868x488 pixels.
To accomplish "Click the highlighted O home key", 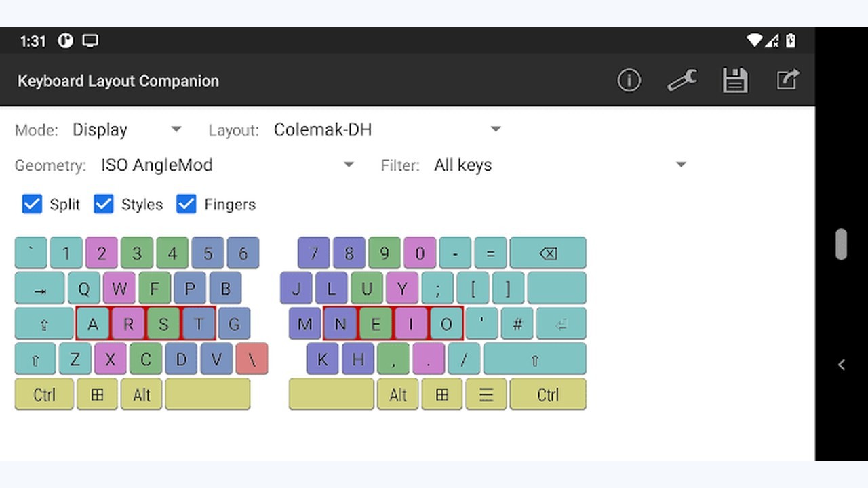I will point(446,324).
